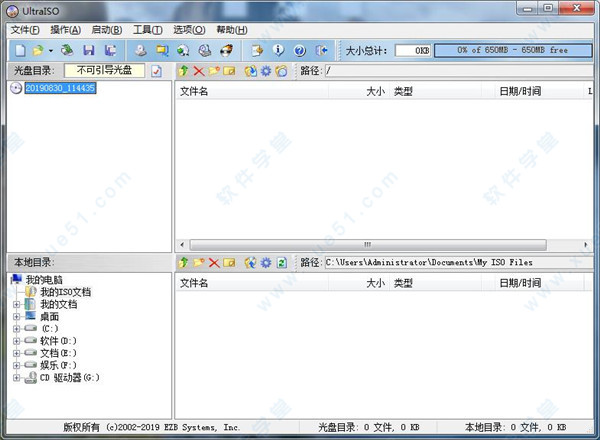This screenshot has width=600, height=440.
Task: Go up one level in the local directory pane
Action: pyautogui.click(x=183, y=262)
